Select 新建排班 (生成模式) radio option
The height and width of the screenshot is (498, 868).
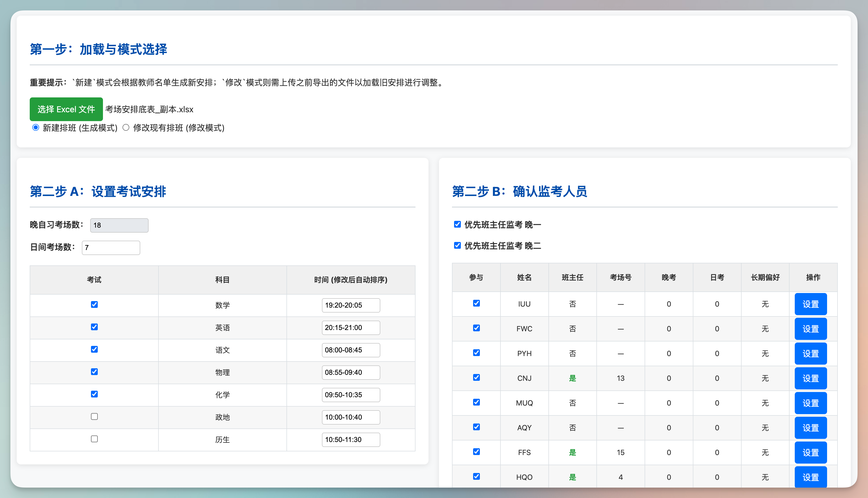[x=36, y=128]
